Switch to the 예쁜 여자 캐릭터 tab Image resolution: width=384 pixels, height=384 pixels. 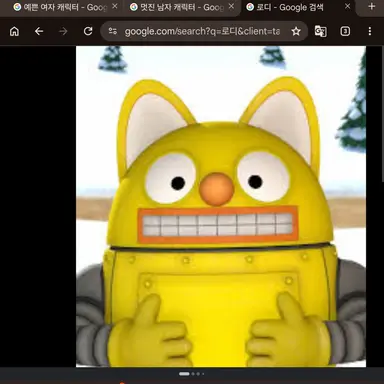tap(63, 7)
